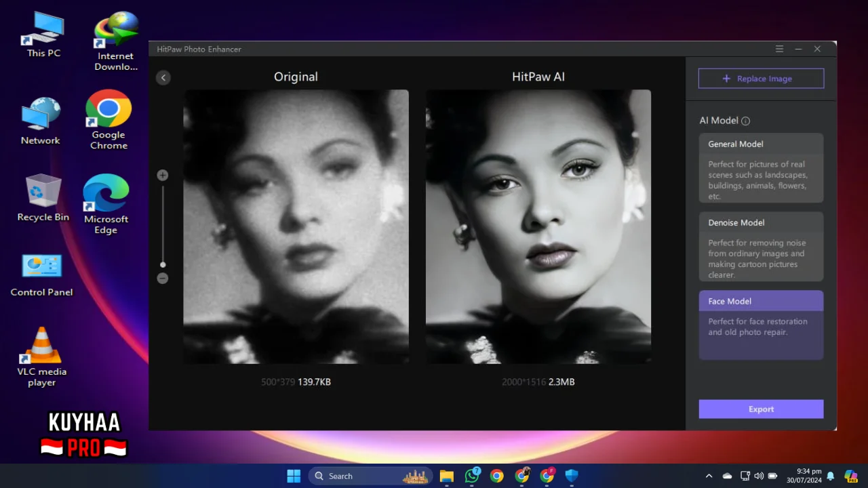The height and width of the screenshot is (488, 868).
Task: Open the HitPaw hamburger menu
Action: [780, 49]
